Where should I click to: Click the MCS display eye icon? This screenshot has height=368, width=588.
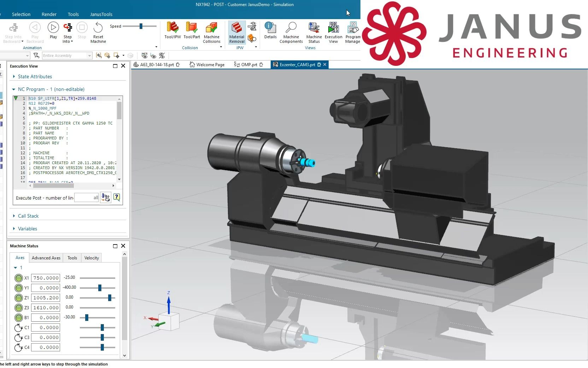[x=145, y=56]
